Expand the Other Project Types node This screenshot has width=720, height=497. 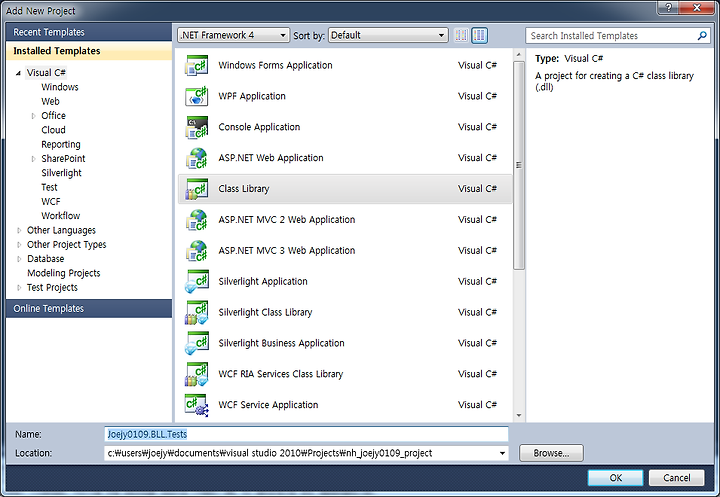[19, 245]
